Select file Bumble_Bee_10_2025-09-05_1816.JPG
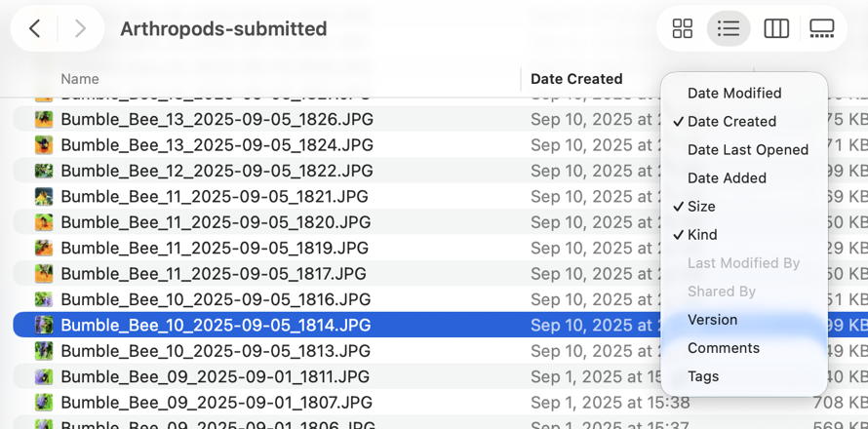 [x=216, y=299]
